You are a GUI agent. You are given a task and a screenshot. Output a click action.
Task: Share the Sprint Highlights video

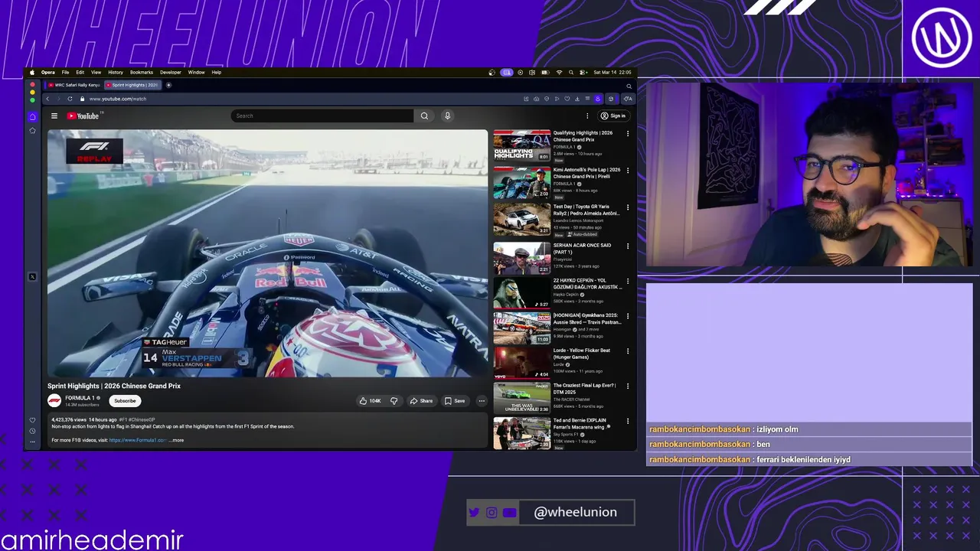tap(421, 401)
